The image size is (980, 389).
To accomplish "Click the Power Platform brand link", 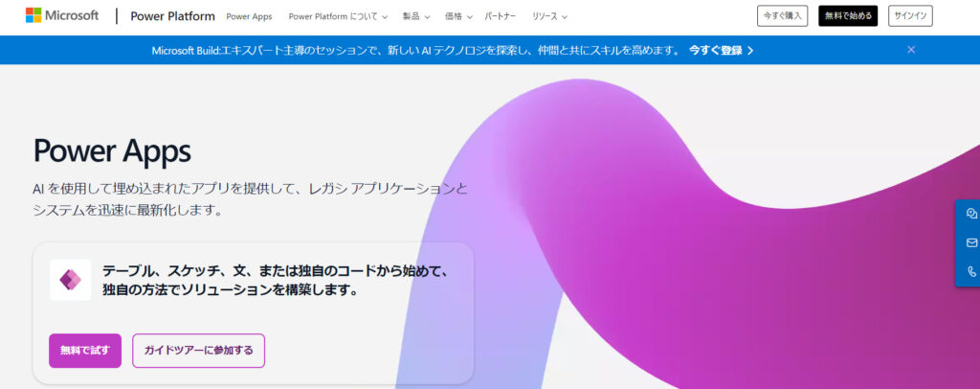I will (x=172, y=16).
